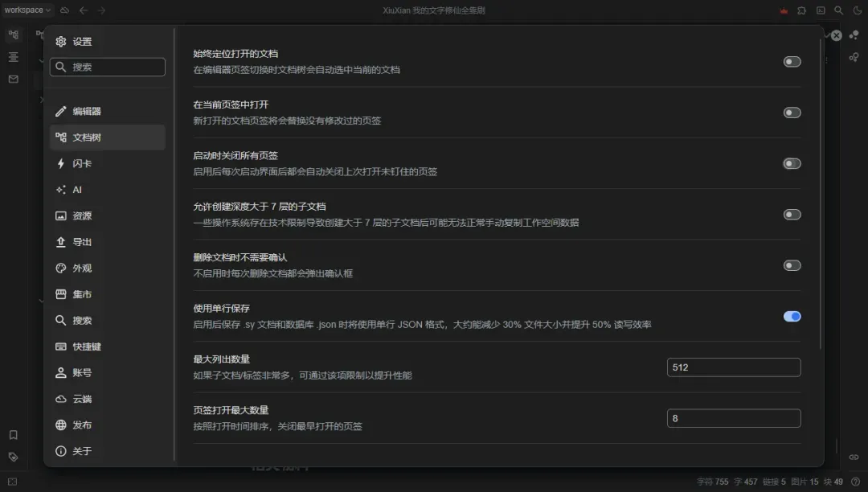Close the settings dialog
The width and height of the screenshot is (868, 492).
837,35
